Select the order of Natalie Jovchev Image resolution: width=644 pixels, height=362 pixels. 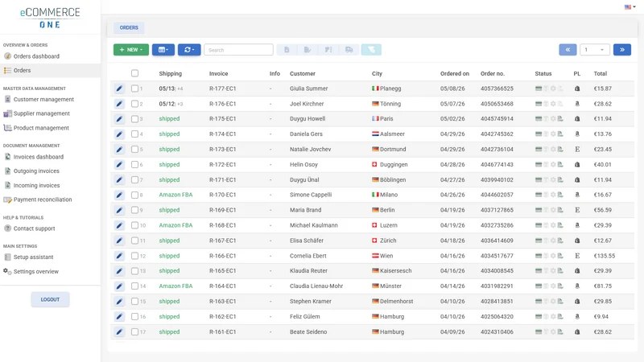[x=134, y=150]
